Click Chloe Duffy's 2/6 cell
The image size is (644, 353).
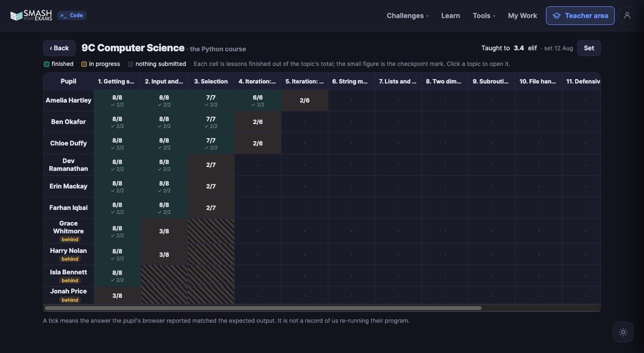[x=258, y=143]
